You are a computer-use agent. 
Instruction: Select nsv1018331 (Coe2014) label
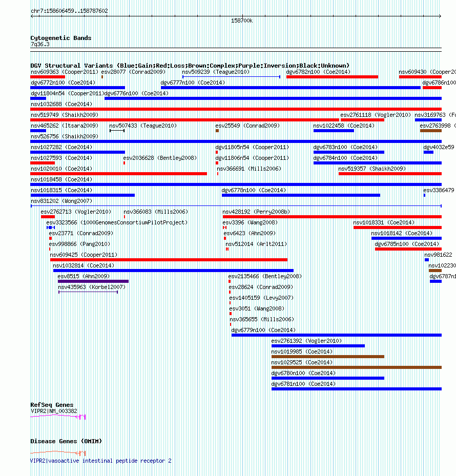pos(384,223)
